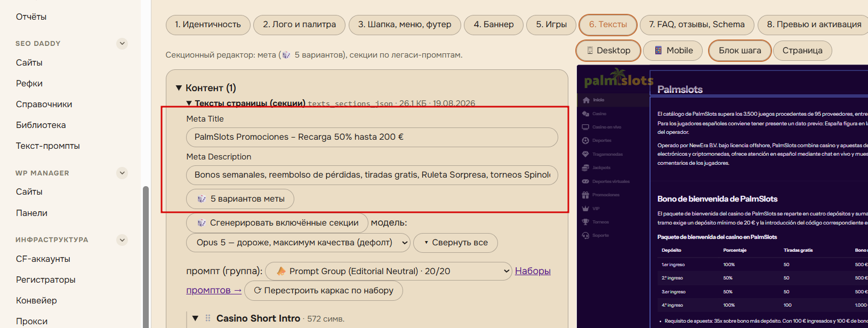The width and height of the screenshot is (868, 328).
Task: Click the '5 вариантов меты' button
Action: pyautogui.click(x=240, y=198)
